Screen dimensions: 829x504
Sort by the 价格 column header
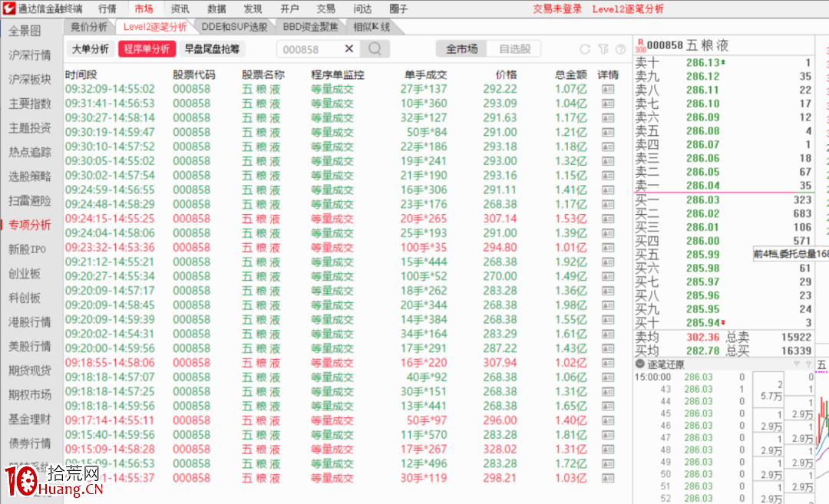(x=506, y=75)
